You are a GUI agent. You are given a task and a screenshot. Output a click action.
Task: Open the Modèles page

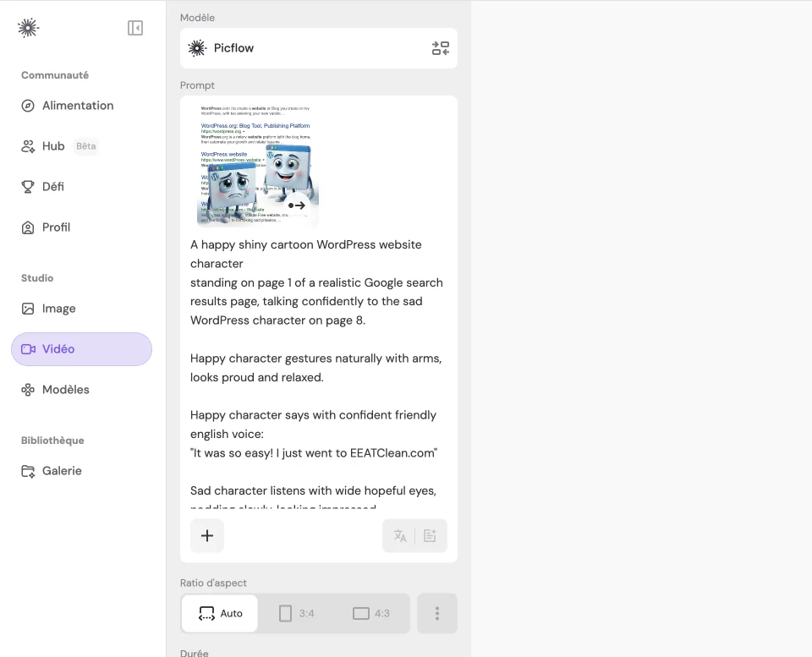pyautogui.click(x=65, y=390)
